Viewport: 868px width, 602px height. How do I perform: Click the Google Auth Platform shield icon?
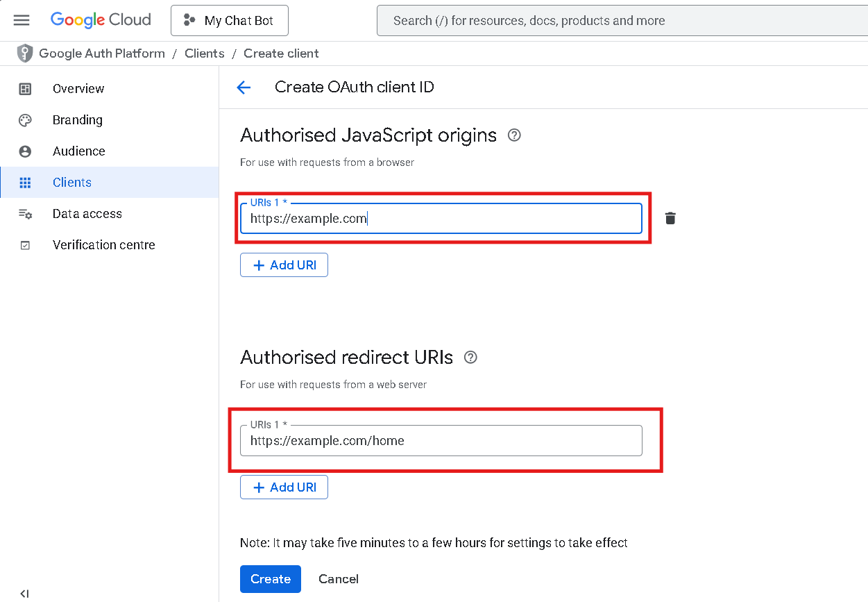[x=25, y=53]
